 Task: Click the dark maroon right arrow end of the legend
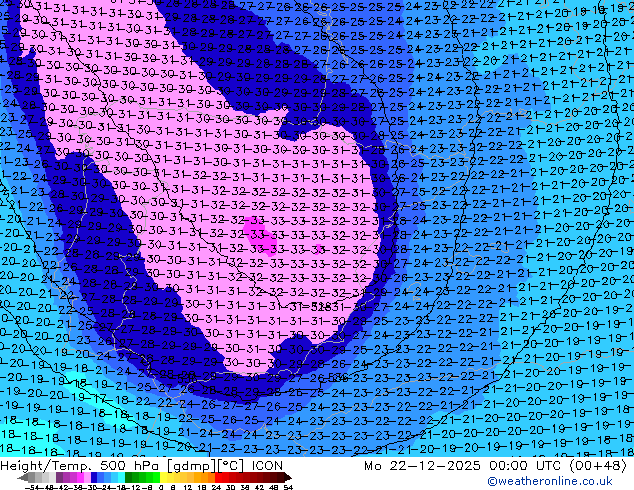[x=287, y=478]
